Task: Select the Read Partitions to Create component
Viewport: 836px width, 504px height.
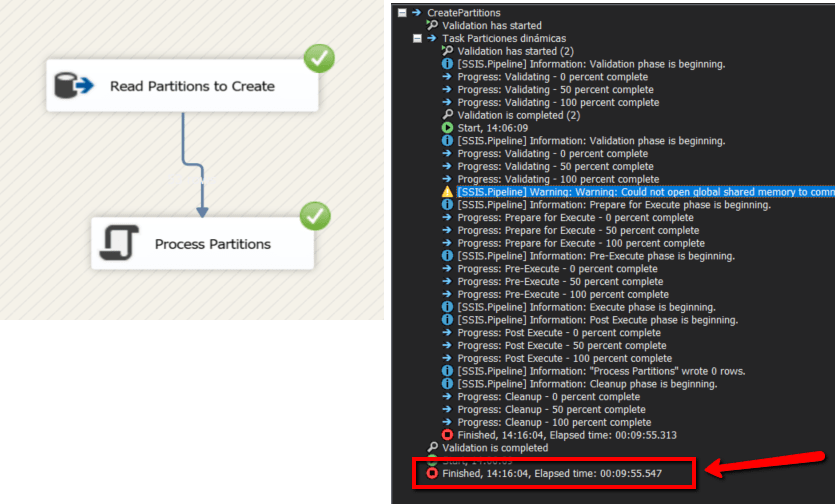Action: click(192, 86)
